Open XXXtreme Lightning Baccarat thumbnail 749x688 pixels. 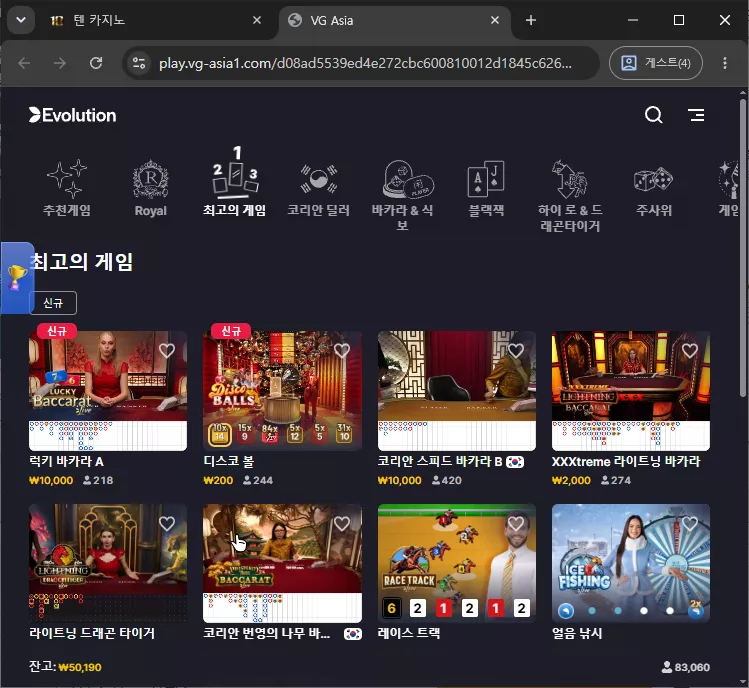pyautogui.click(x=631, y=391)
